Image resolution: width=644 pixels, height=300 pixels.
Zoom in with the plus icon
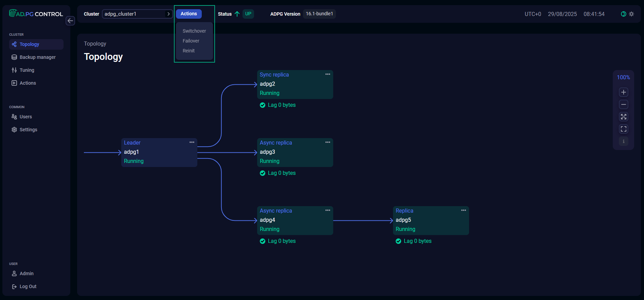[623, 92]
